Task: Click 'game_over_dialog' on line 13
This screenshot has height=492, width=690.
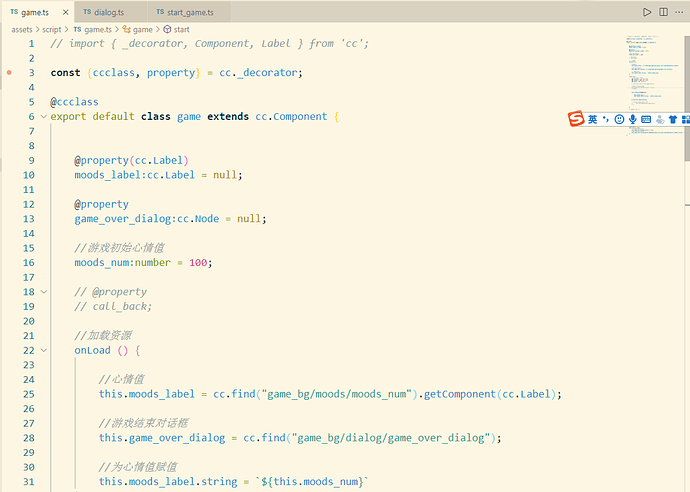Action: coord(122,219)
